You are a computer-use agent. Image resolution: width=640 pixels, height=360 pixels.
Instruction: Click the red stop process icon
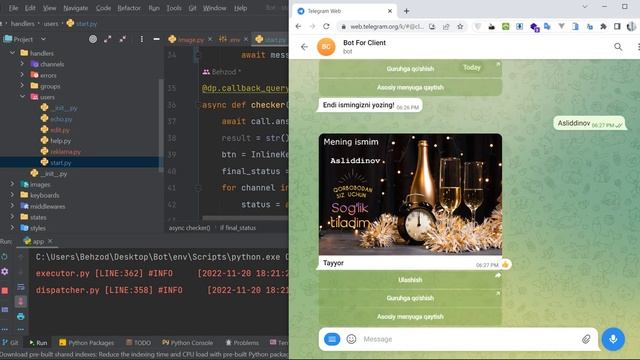(4, 291)
